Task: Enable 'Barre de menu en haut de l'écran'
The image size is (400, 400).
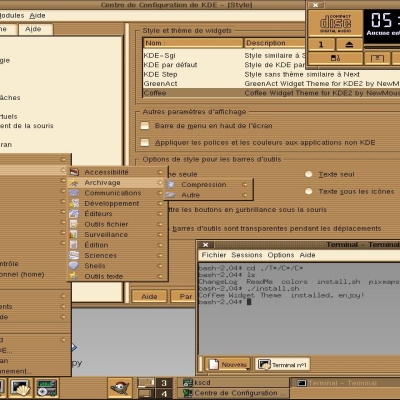Action: click(x=145, y=126)
